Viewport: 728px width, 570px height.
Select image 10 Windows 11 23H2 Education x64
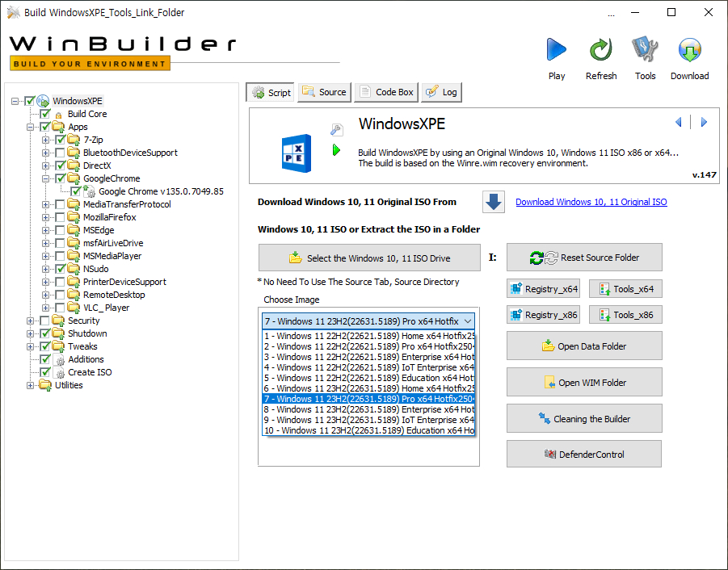tap(368, 430)
